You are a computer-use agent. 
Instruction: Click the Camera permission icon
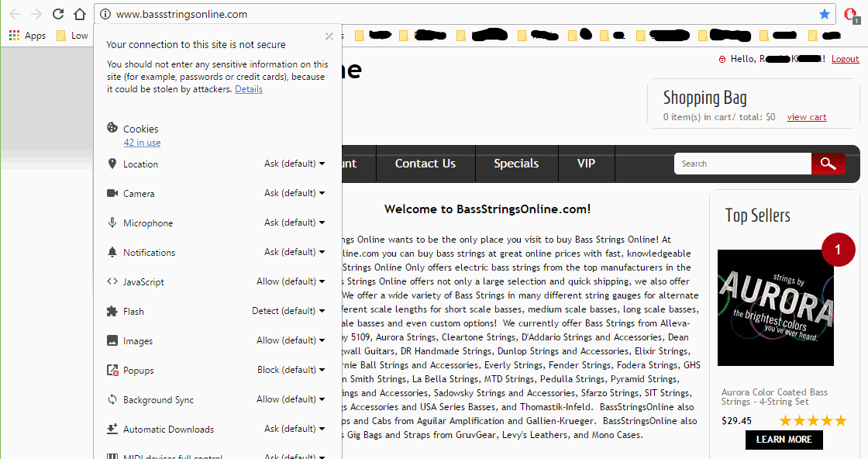[x=112, y=193]
